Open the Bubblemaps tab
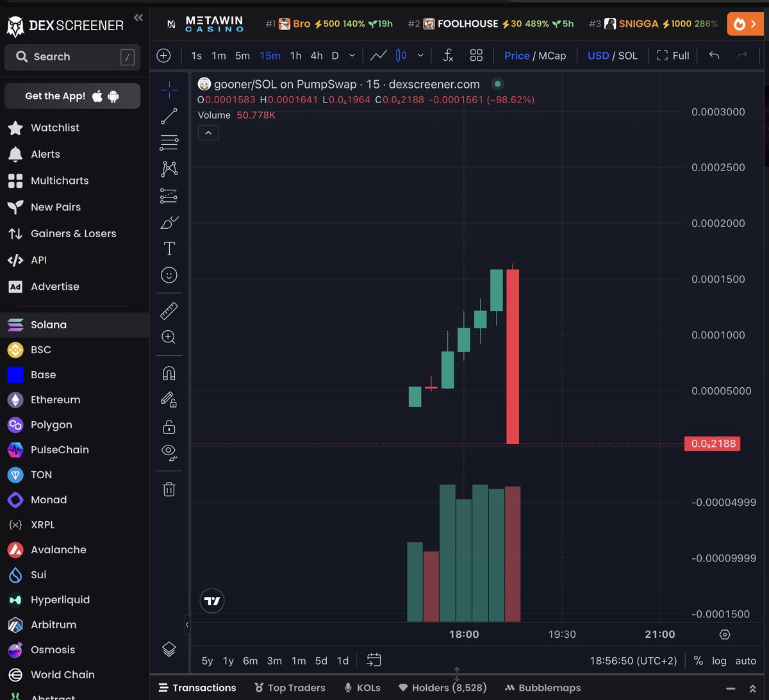Viewport: 769px width, 700px height. tap(542, 688)
